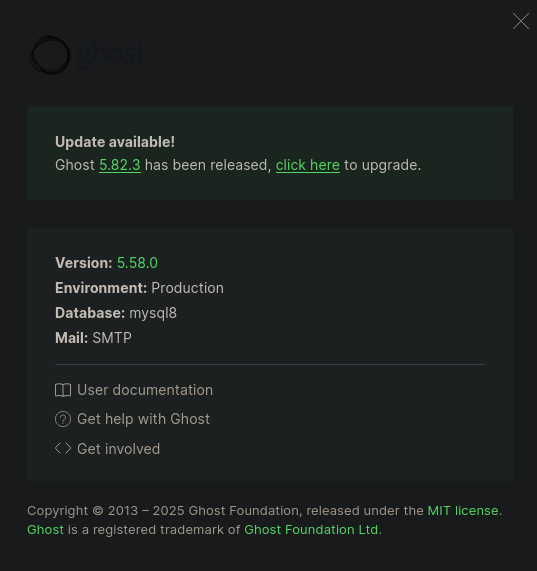The width and height of the screenshot is (537, 571).
Task: Click the Ghost circular logo icon
Action: (50, 55)
